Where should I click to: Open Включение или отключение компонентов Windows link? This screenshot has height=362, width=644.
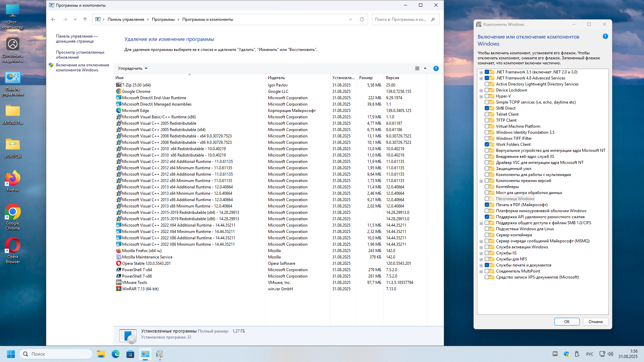pyautogui.click(x=83, y=68)
